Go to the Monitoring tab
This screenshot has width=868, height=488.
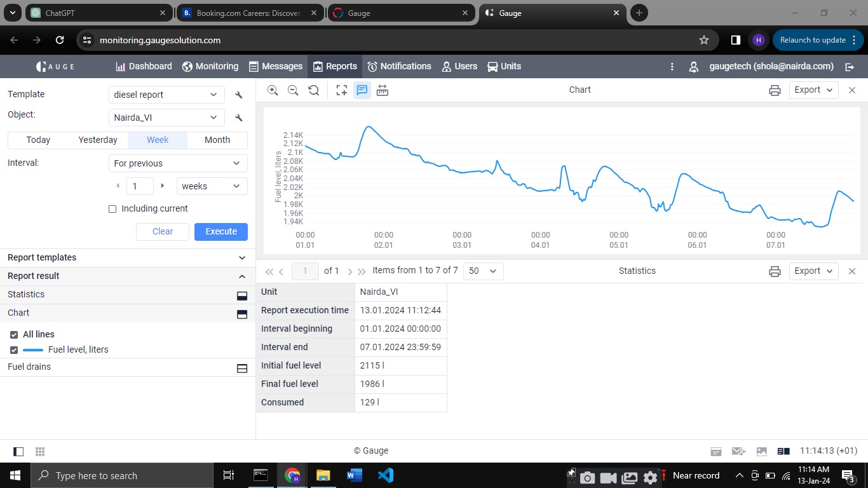click(x=210, y=67)
